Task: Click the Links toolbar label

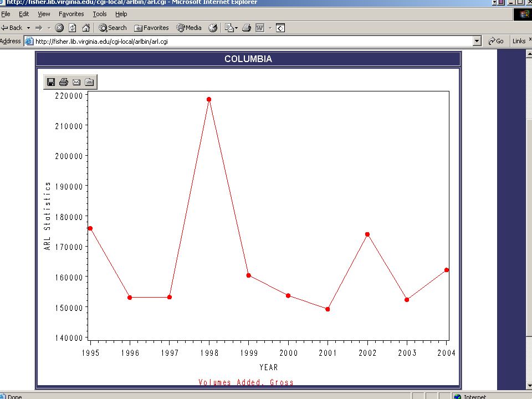Action: 519,41
